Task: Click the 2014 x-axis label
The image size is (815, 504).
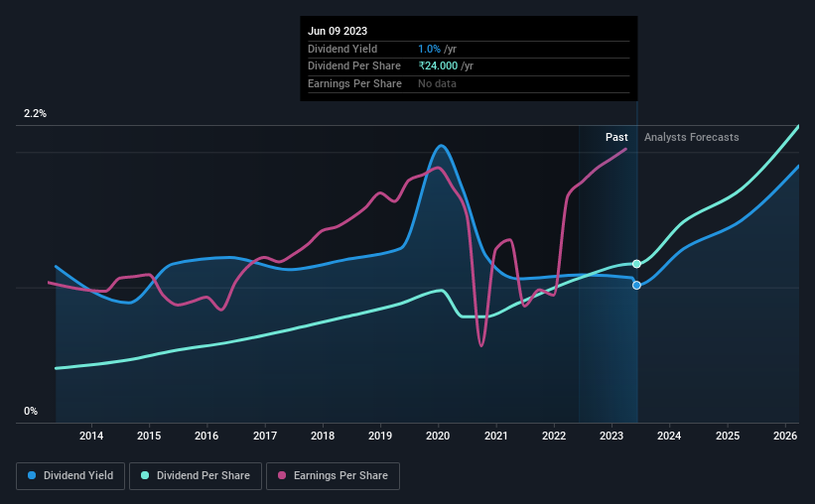Action: coord(91,436)
